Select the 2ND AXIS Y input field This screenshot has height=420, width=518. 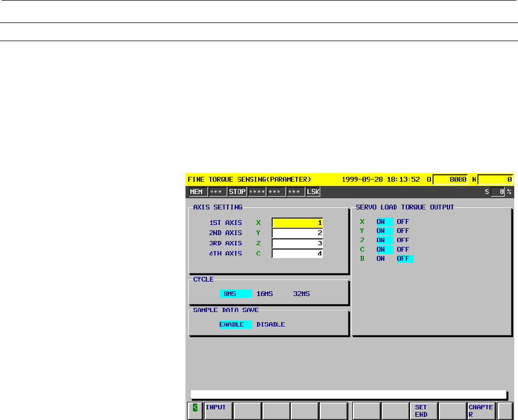coord(297,233)
